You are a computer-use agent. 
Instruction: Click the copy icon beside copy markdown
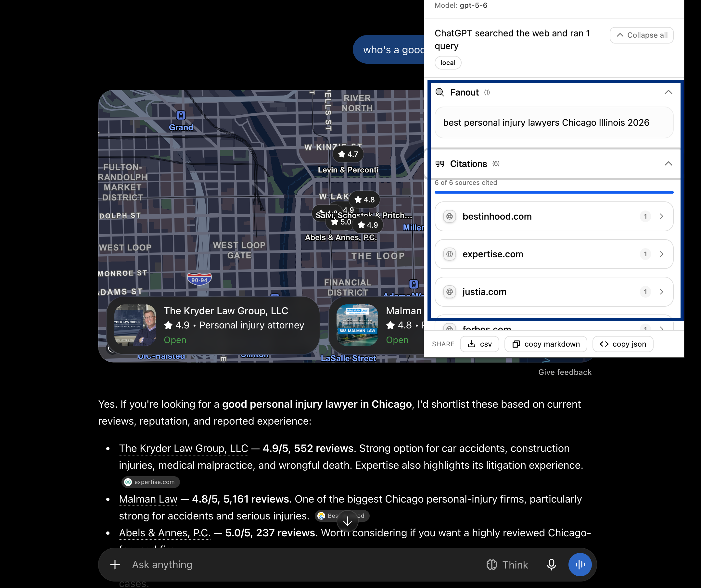pos(516,344)
